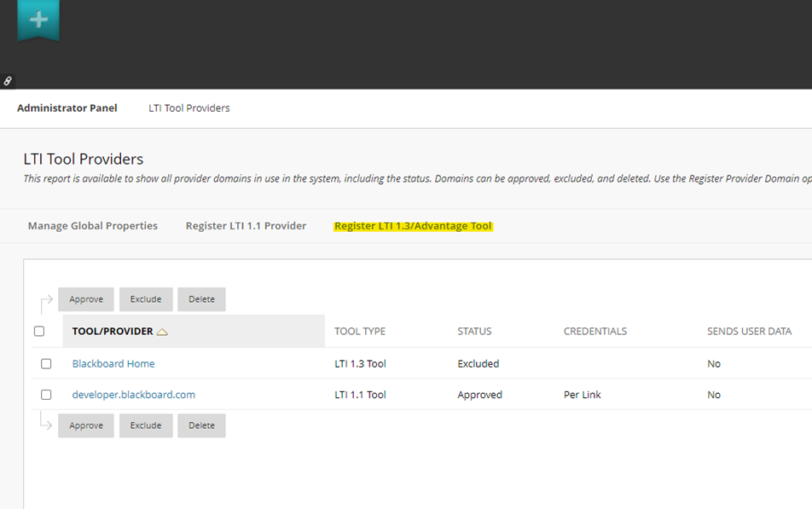Screen dimensions: 812x509
Task: Sort by Tool/Provider ascending arrow
Action: pyautogui.click(x=162, y=332)
